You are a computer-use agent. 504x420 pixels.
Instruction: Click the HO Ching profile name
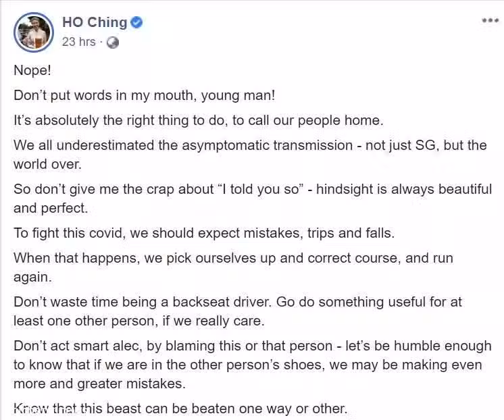(95, 22)
